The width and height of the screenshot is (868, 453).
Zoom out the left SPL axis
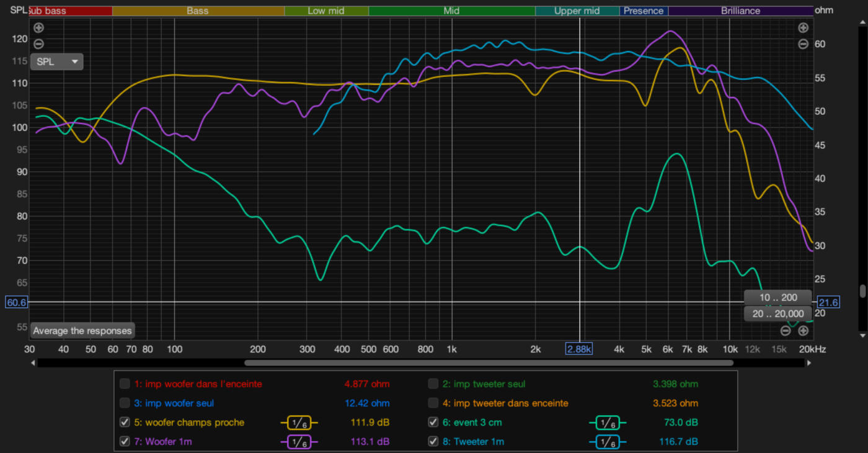click(x=38, y=44)
